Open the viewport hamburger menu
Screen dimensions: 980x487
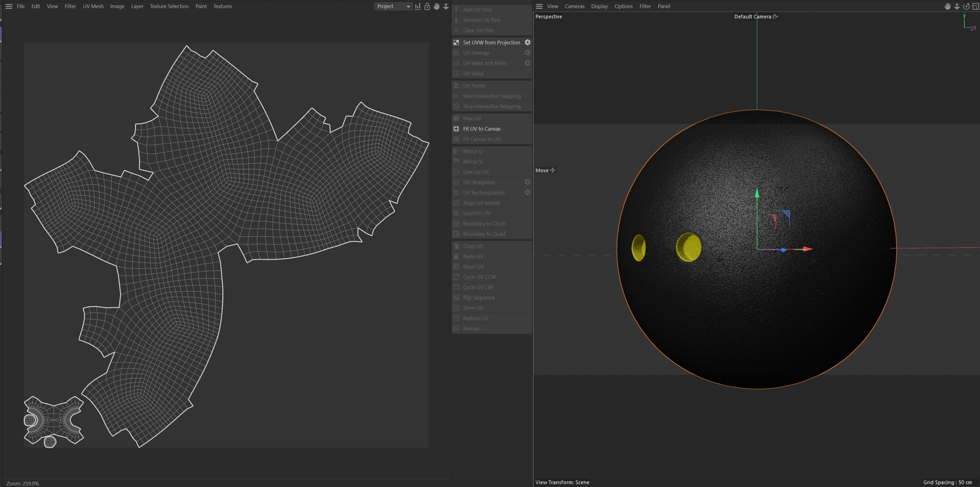pos(539,7)
